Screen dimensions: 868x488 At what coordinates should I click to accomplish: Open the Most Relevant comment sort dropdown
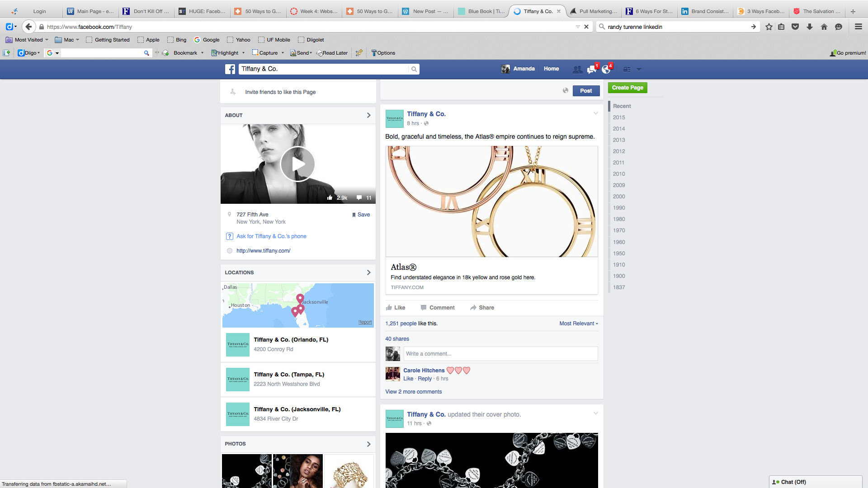point(578,324)
